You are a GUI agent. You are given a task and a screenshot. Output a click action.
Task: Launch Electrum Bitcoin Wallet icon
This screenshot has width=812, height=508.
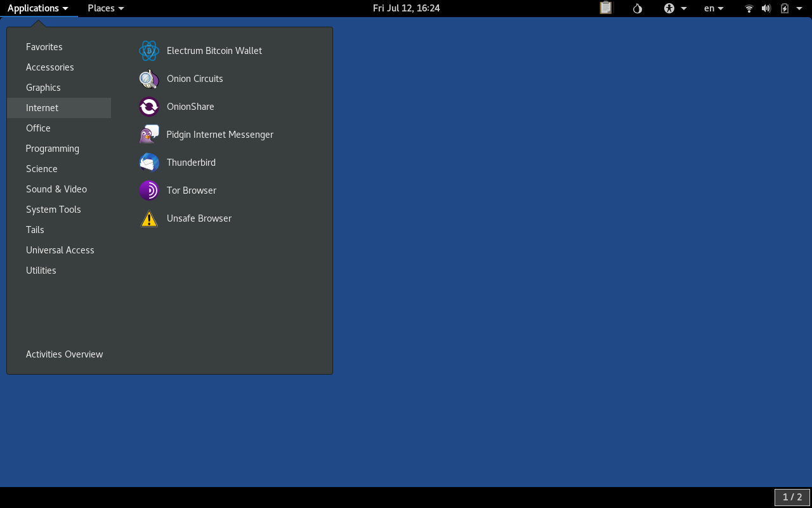point(149,51)
